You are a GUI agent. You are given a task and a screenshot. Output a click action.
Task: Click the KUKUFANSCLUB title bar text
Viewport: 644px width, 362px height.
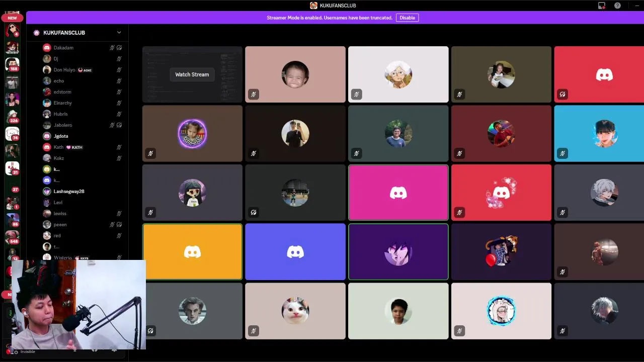click(x=338, y=6)
